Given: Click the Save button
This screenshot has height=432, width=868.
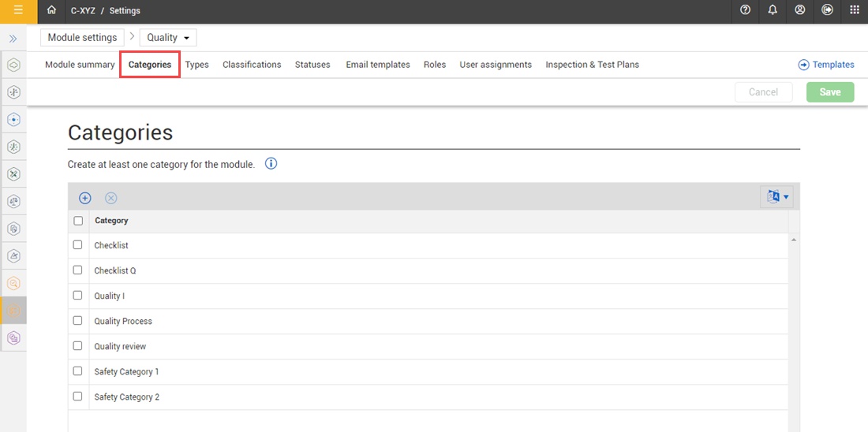Looking at the screenshot, I should pos(829,92).
